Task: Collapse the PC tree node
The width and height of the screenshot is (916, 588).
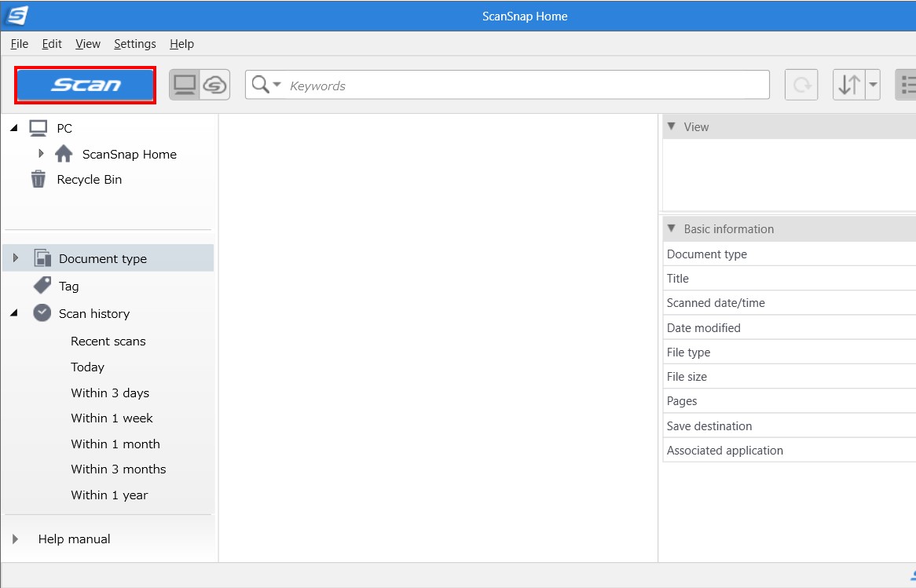Action: (14, 127)
